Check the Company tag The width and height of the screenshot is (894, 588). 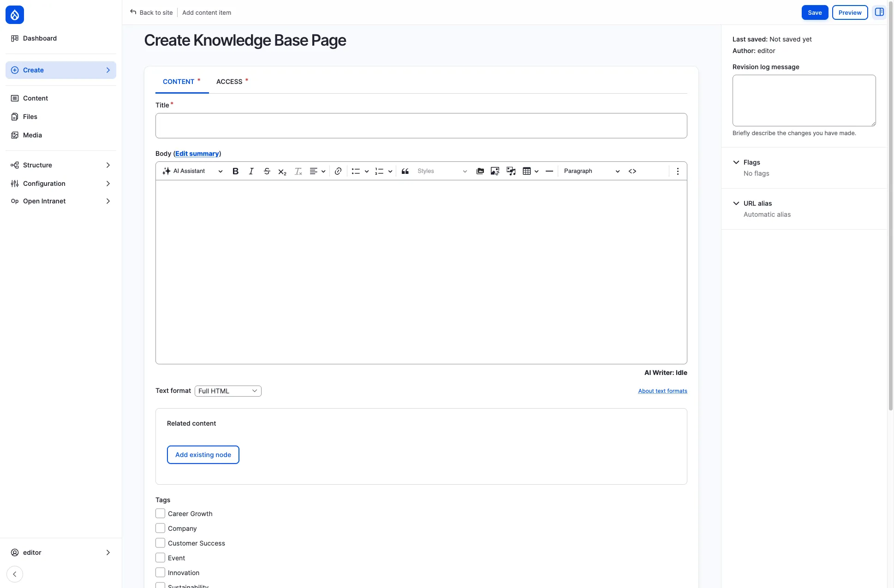click(160, 528)
